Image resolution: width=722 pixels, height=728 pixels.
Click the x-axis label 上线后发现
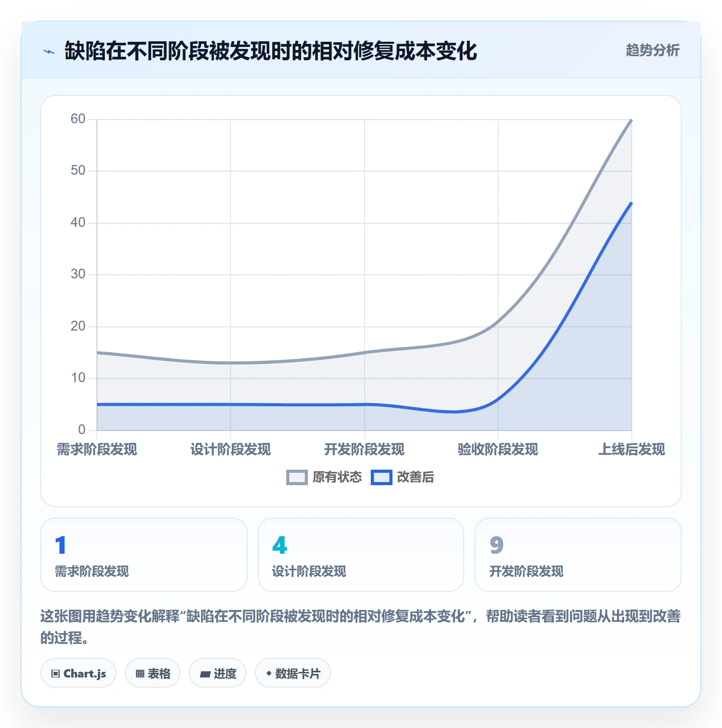632,450
